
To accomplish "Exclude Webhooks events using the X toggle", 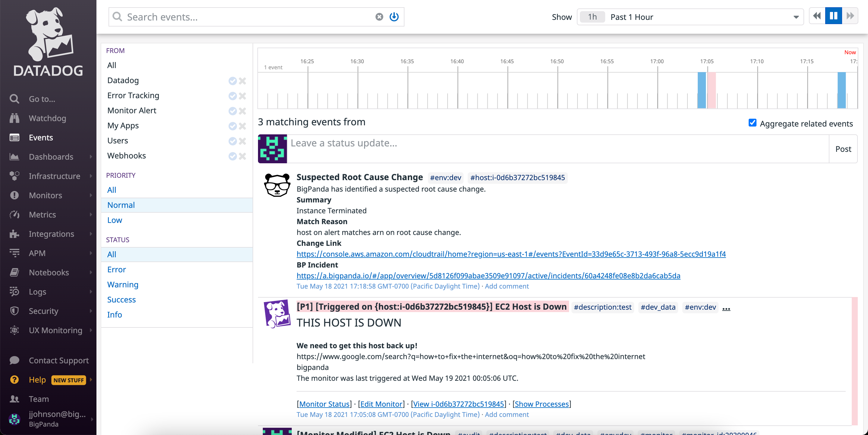I will (x=243, y=157).
